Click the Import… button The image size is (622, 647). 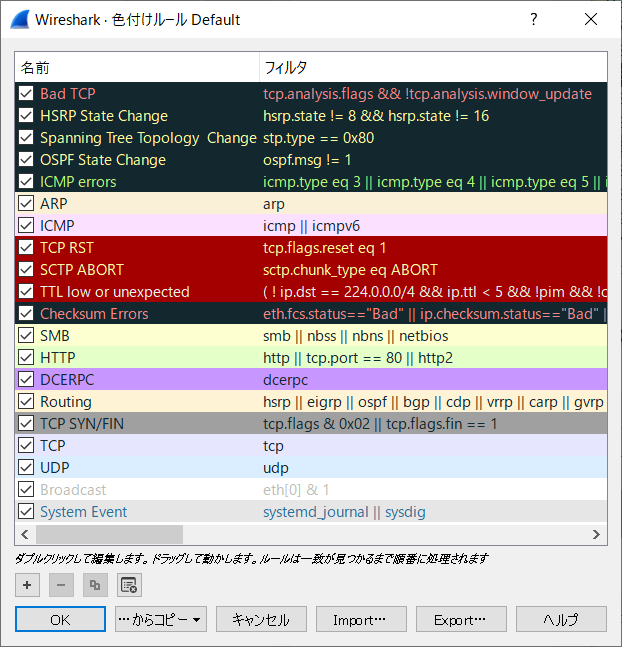click(x=361, y=619)
